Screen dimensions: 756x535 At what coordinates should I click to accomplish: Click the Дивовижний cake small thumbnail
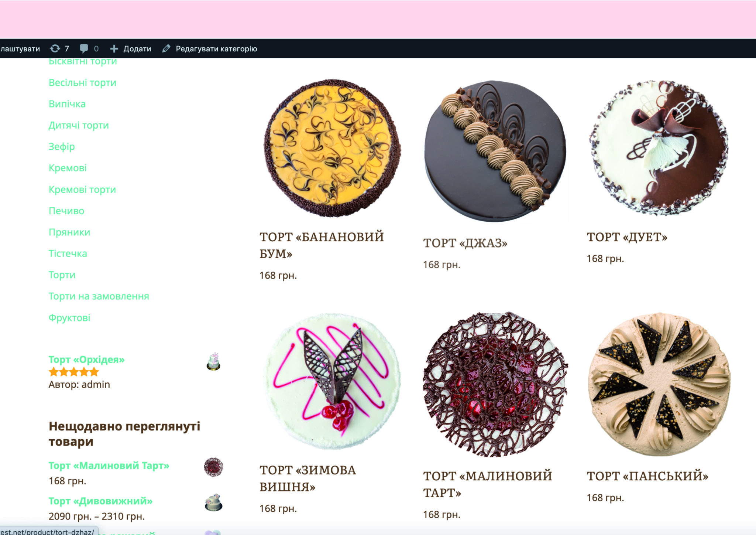[213, 502]
